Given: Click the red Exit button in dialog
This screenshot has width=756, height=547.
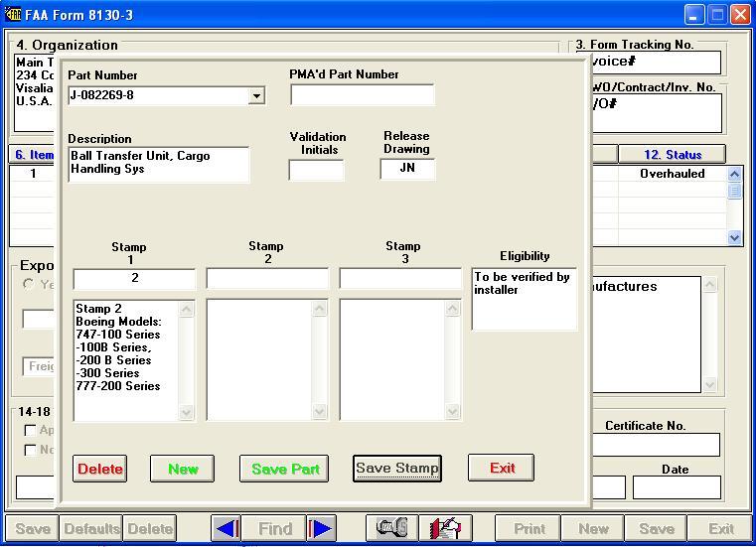Looking at the screenshot, I should click(502, 468).
